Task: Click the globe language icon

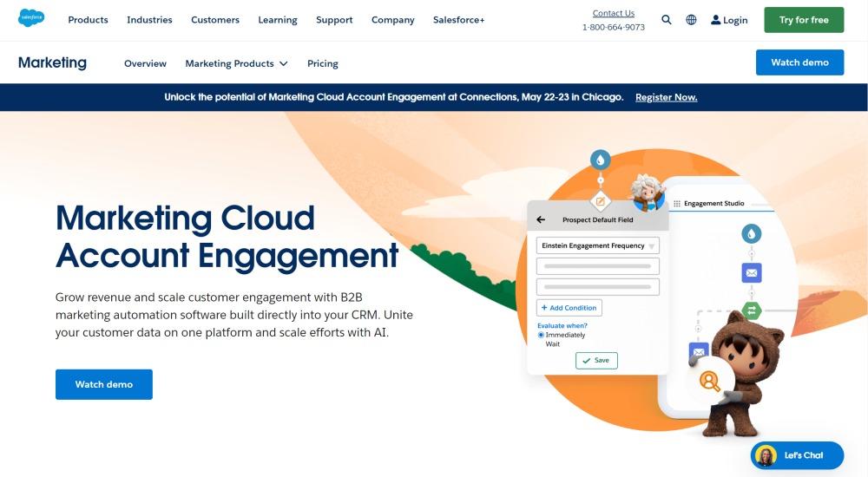Action: (x=692, y=20)
